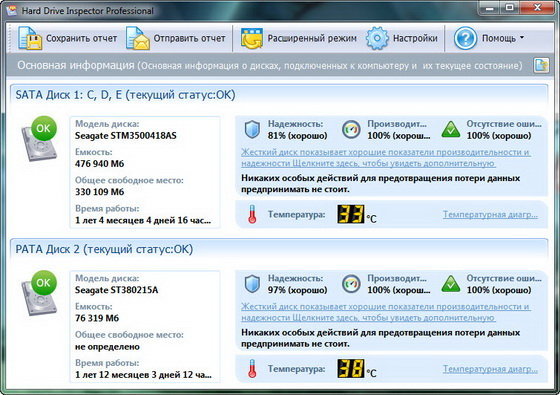This screenshot has height=395, width=560.
Task: Click Disk 1 Производит... 100% value
Action: 399,136
